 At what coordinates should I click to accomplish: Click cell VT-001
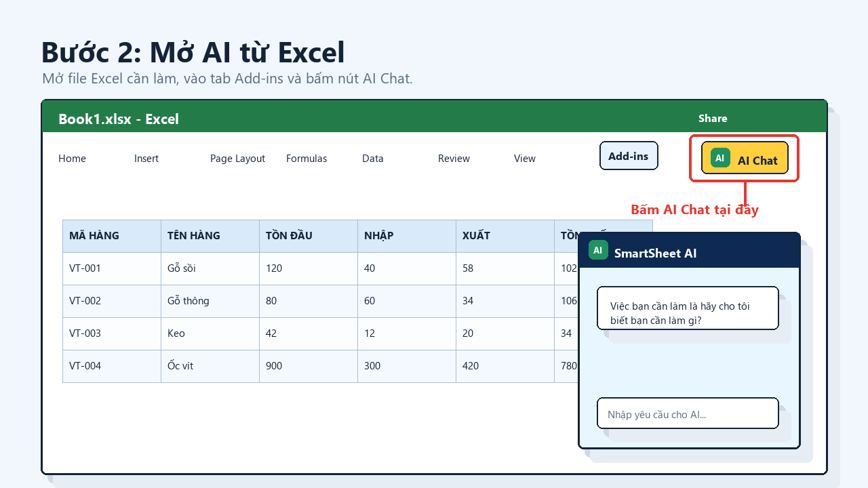pos(112,268)
